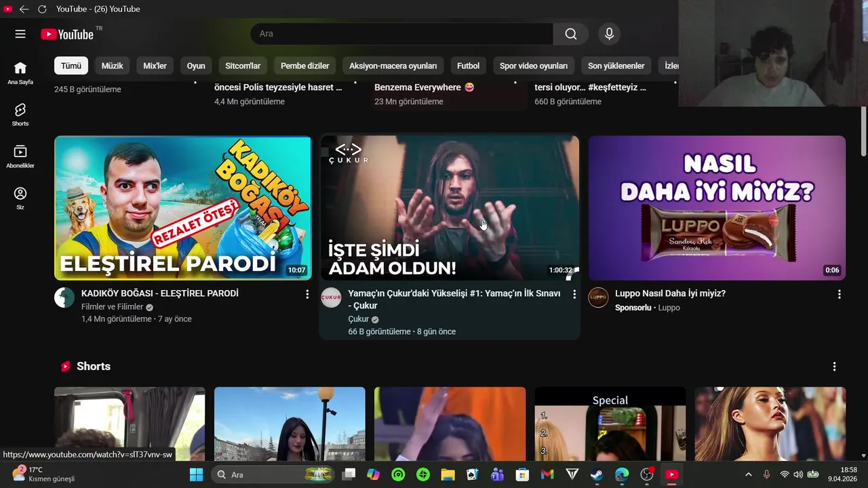Open KADIKÖY BOĞASI video thumbnail
The height and width of the screenshot is (488, 868).
pos(183,208)
